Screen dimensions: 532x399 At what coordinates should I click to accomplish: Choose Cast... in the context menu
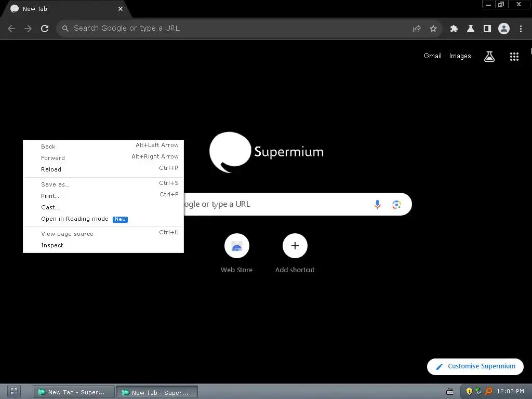click(103, 207)
